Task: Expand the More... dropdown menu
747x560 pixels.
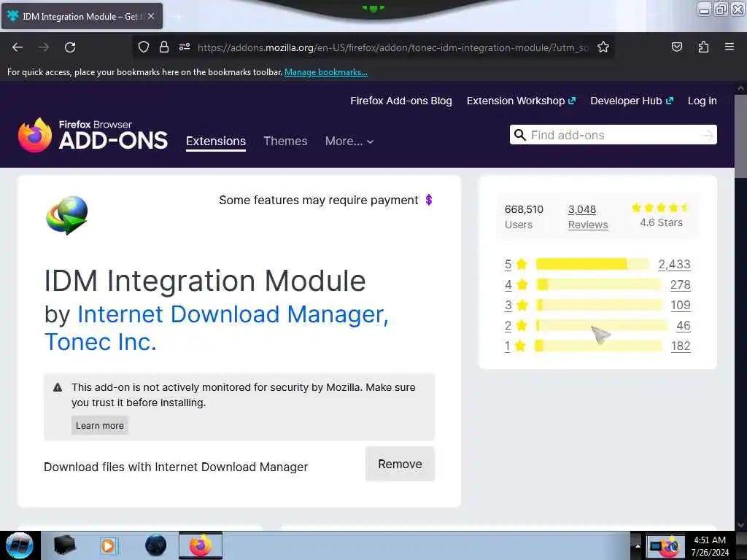Action: point(349,141)
